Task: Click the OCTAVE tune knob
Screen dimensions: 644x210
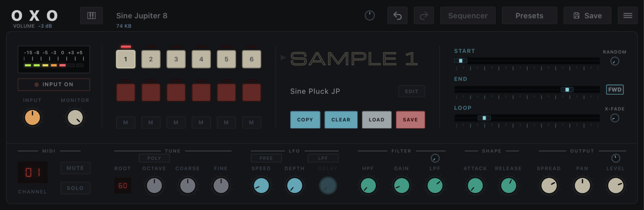Action: click(x=154, y=185)
